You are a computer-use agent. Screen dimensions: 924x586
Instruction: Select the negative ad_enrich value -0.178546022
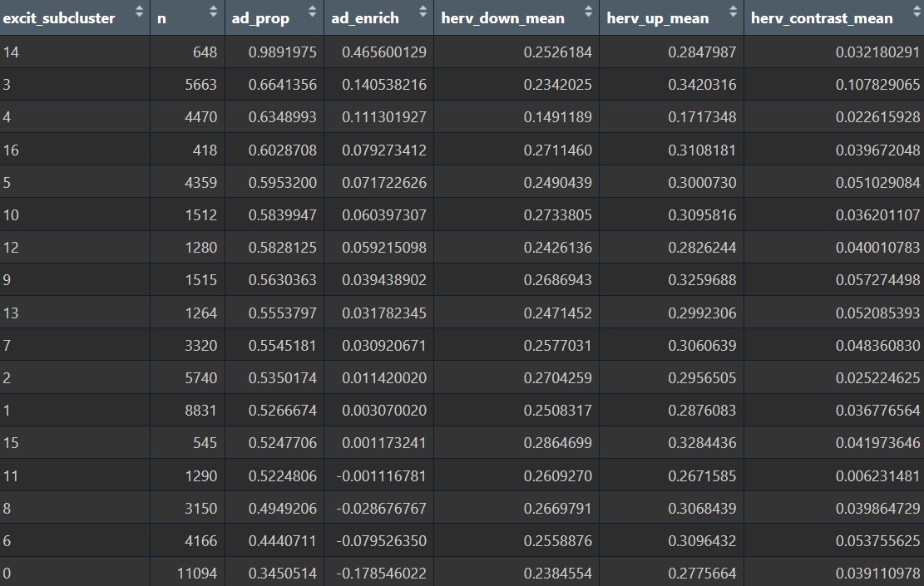381,574
